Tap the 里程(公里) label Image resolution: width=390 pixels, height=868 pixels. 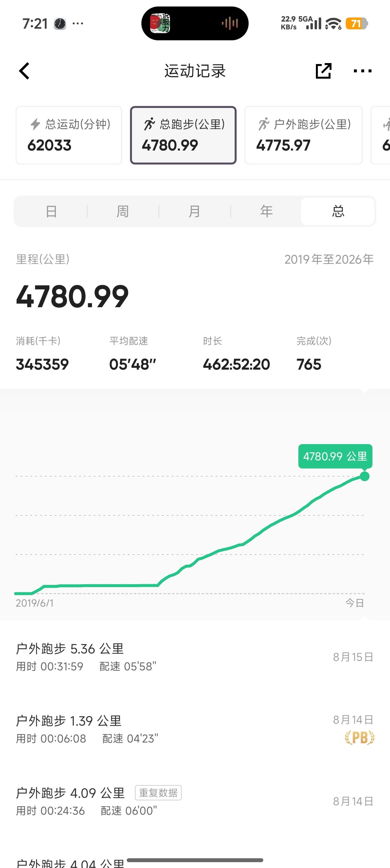point(43,259)
